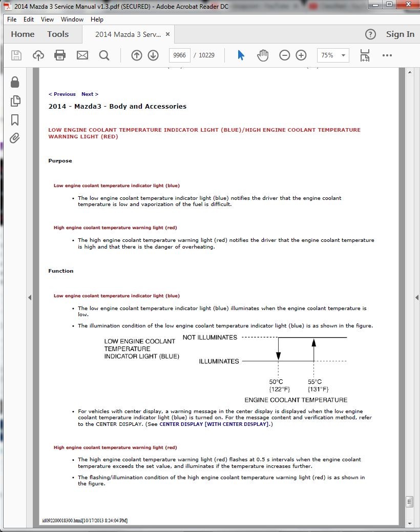The width and height of the screenshot is (420, 532).
Task: Switch to the Tools tab
Action: (58, 34)
